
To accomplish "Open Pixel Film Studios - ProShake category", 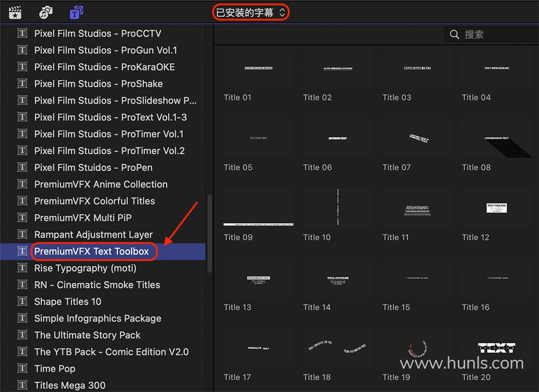I will click(x=103, y=84).
